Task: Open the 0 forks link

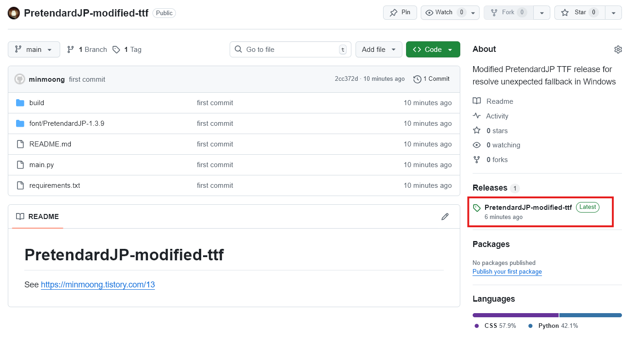Action: point(490,160)
